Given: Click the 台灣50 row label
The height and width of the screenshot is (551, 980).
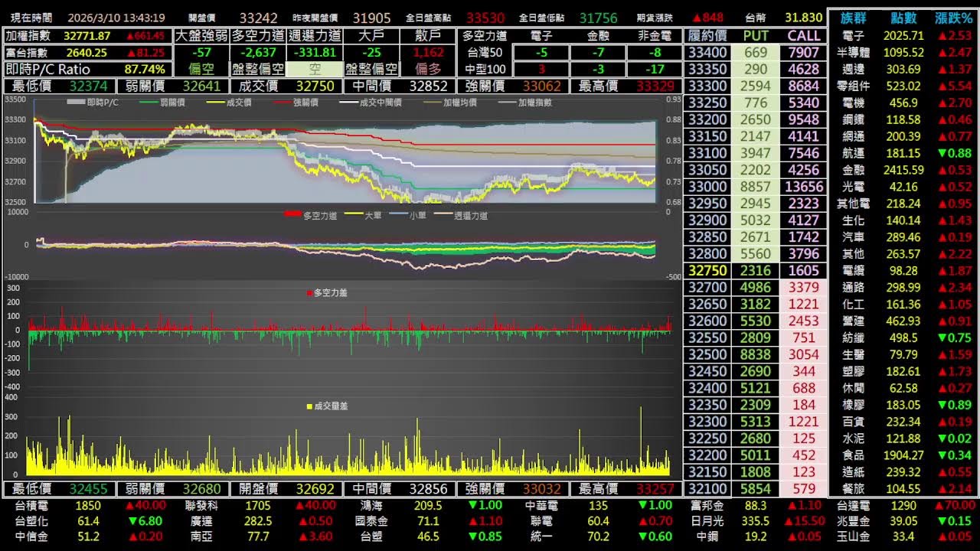Looking at the screenshot, I should [485, 52].
